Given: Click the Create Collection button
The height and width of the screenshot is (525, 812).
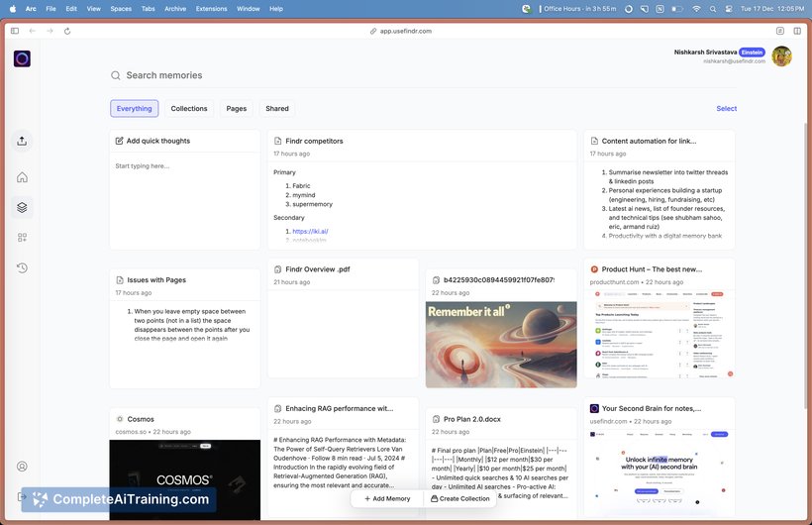Looking at the screenshot, I should coord(459,498).
